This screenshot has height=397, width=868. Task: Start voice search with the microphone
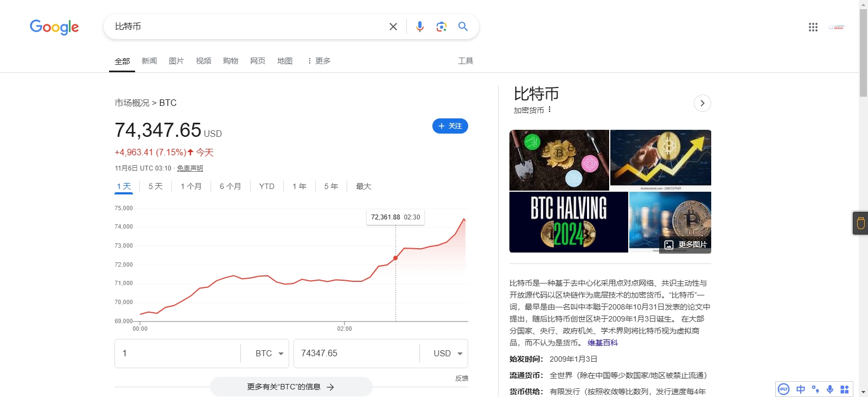[419, 27]
